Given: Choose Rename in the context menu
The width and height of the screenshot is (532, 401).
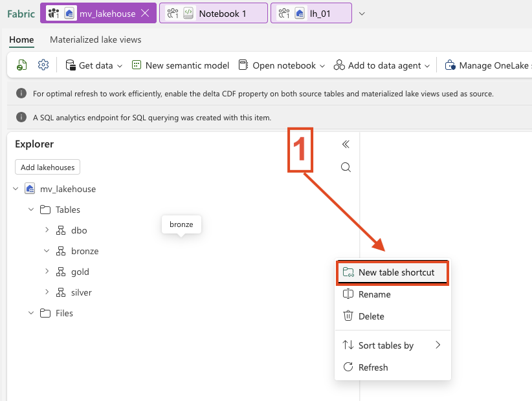Looking at the screenshot, I should (x=374, y=294).
